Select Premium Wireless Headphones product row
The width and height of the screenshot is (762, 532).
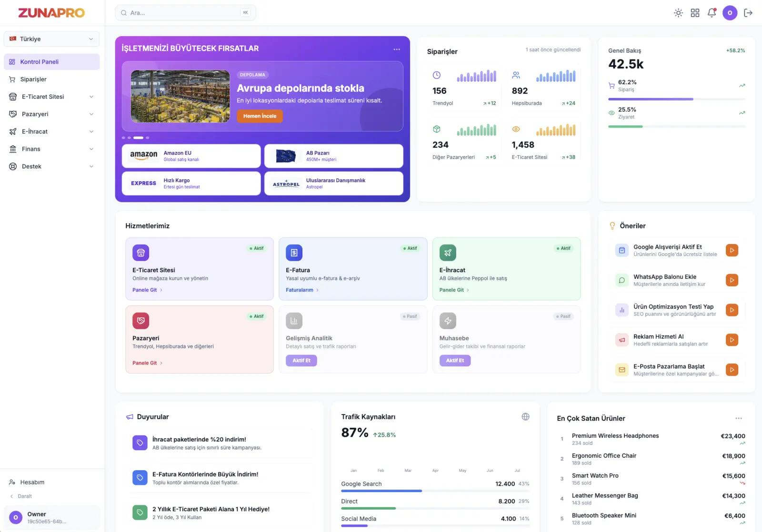[651, 439]
